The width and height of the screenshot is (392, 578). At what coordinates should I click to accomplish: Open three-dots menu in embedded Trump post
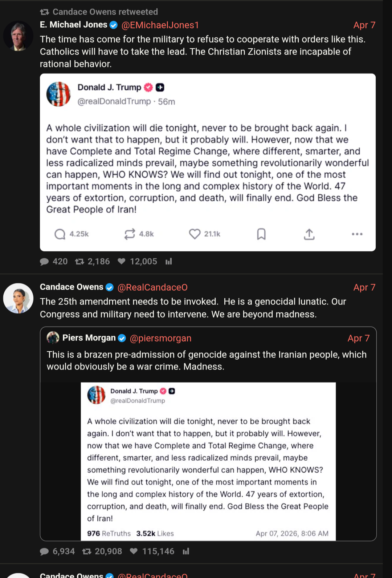[x=357, y=234]
